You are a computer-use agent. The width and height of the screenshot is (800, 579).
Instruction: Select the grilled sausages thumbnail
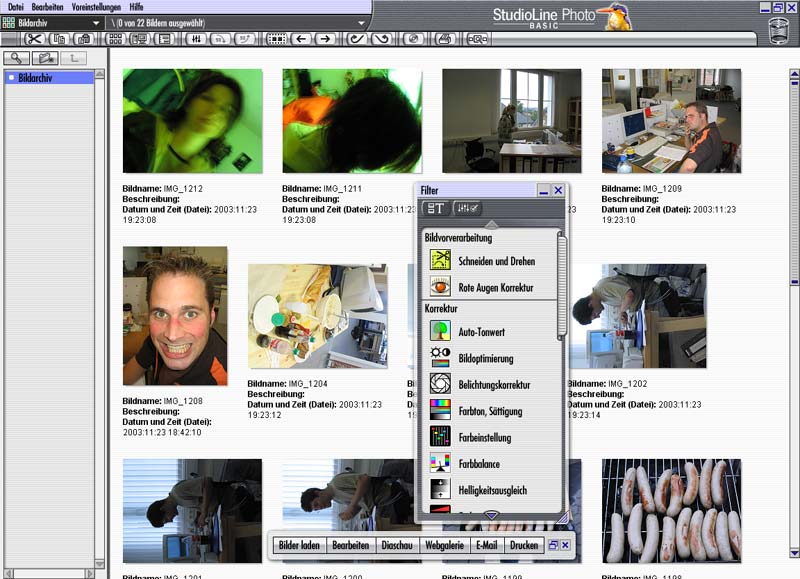point(671,511)
